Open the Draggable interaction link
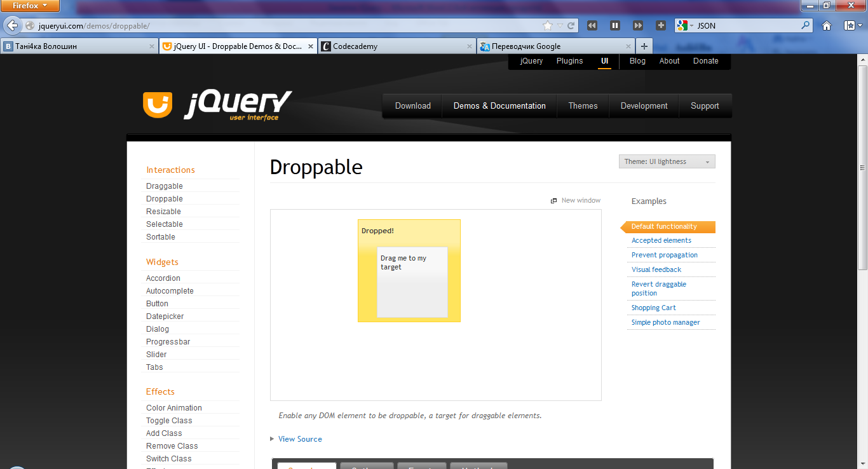868x469 pixels. 165,186
